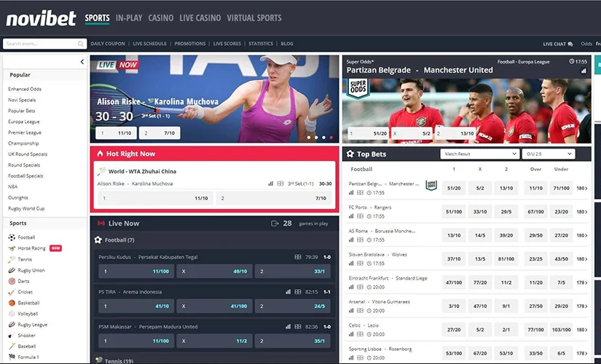Open stats icon for PSM Makassar match

288,327
